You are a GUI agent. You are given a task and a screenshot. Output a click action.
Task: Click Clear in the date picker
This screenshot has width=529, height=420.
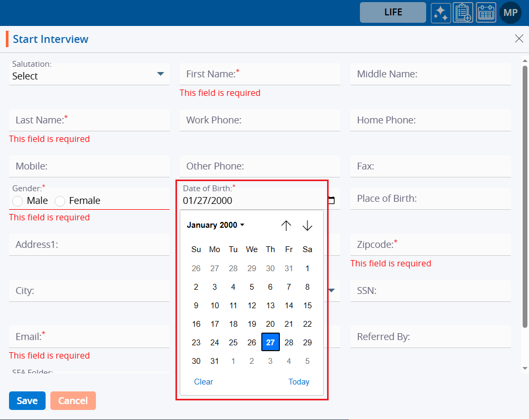[204, 382]
